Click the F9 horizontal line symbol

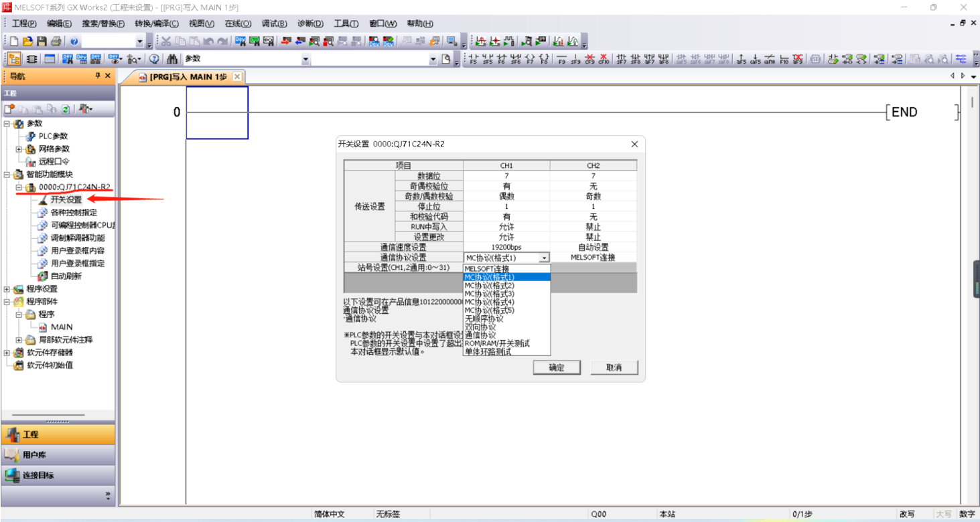[562, 59]
